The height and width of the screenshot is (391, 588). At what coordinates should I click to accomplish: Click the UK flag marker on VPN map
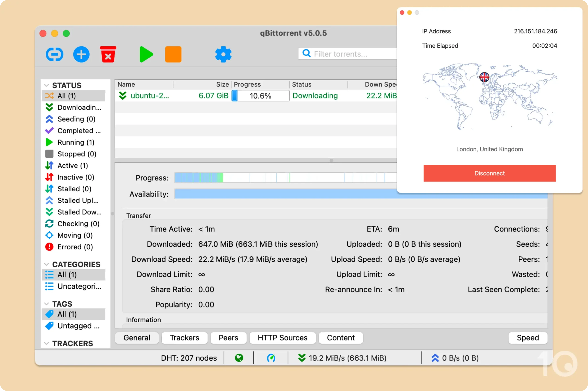[484, 77]
